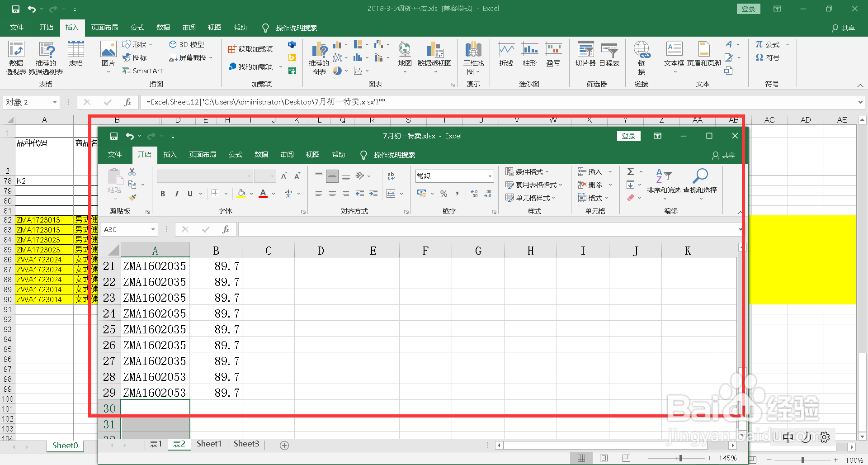Toggle Italic in embedded window

pos(177,194)
